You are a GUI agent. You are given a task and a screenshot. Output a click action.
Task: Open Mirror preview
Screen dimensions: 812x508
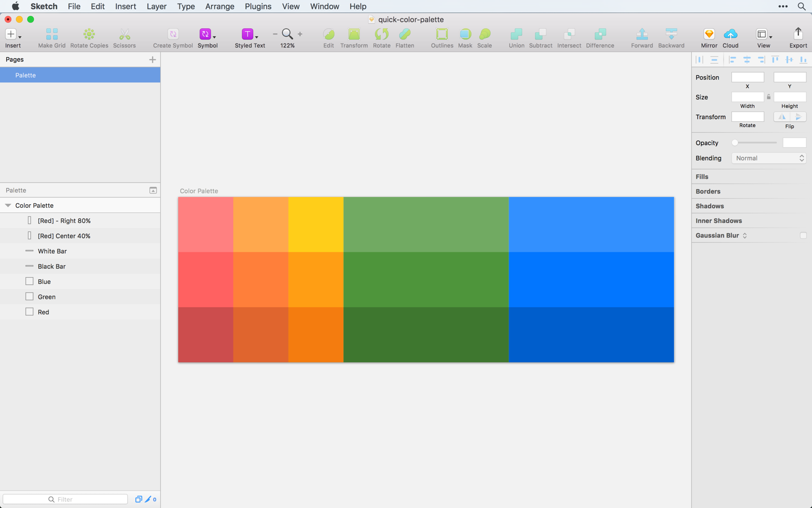tap(708, 34)
